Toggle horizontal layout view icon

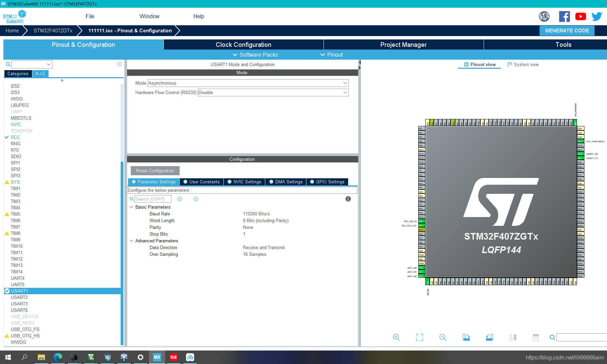tap(536, 337)
